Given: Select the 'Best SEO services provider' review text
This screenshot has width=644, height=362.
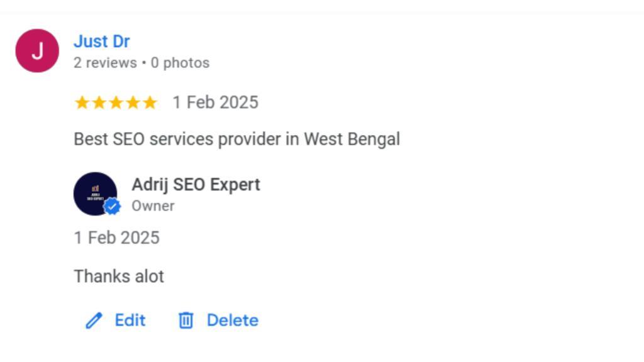Looking at the screenshot, I should point(236,139).
